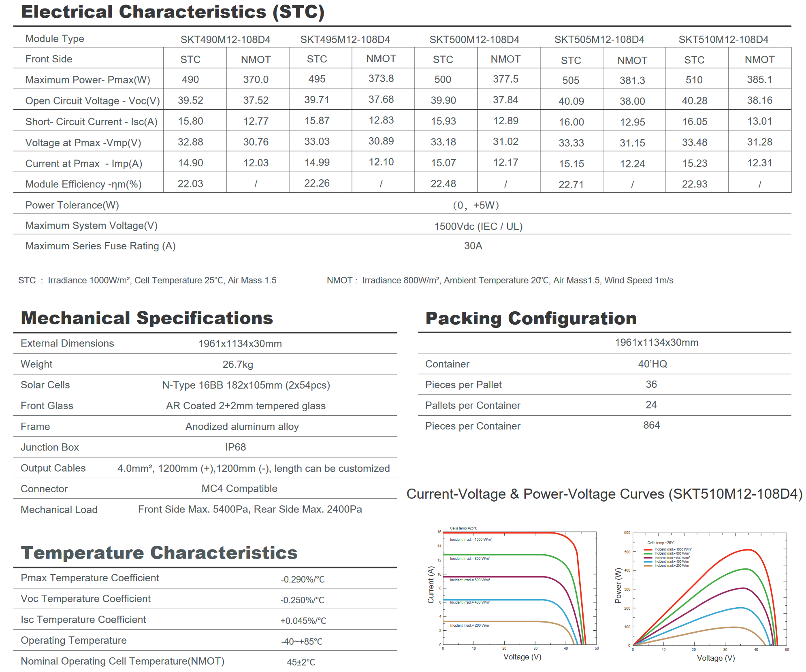Click the Maximum Series Fuse Rating label
Image resolution: width=806 pixels, height=672 pixels.
point(100,246)
